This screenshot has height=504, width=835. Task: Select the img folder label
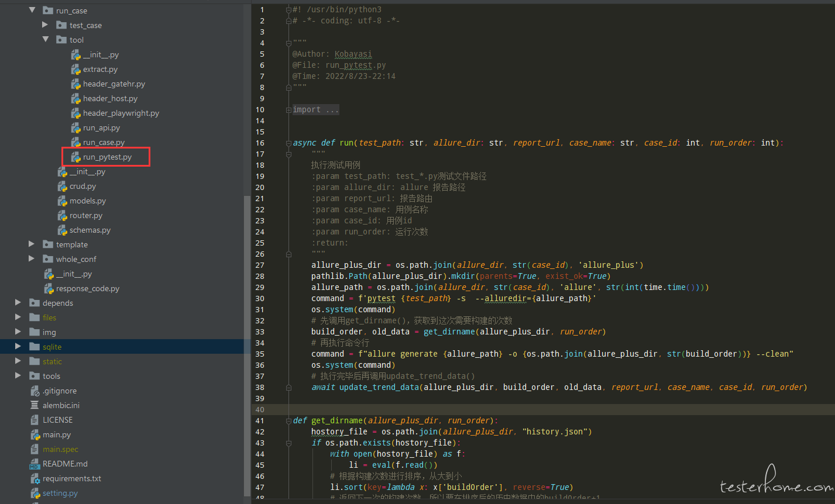[49, 332]
